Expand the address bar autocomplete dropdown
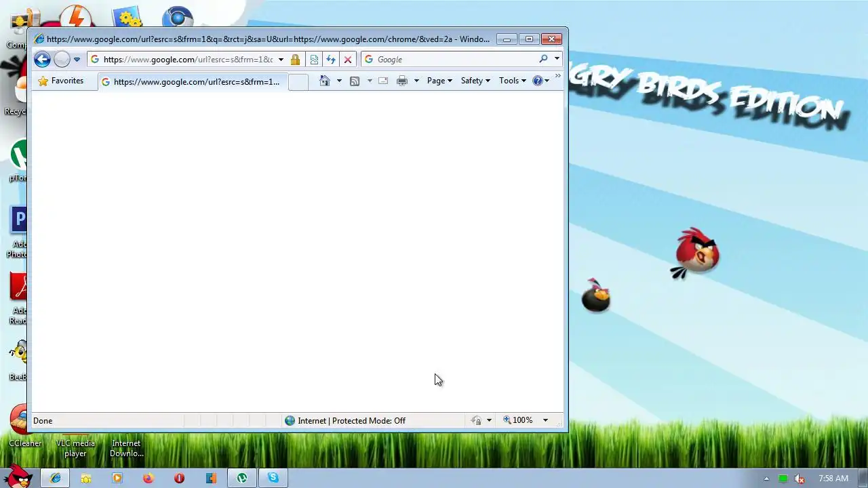868x488 pixels. point(281,60)
